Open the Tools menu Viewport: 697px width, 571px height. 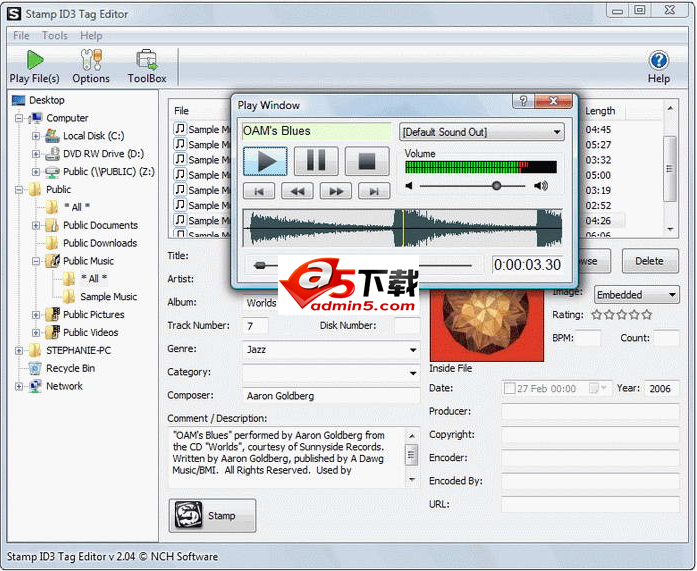(x=55, y=36)
